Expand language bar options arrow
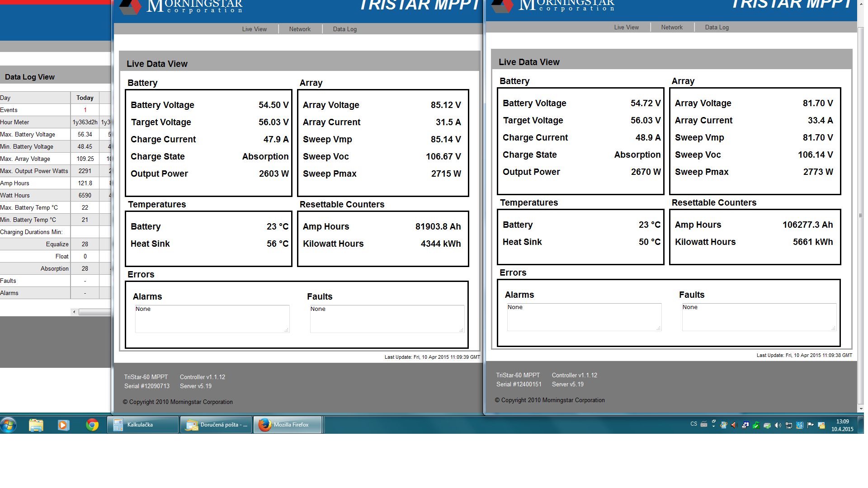 pos(713,426)
